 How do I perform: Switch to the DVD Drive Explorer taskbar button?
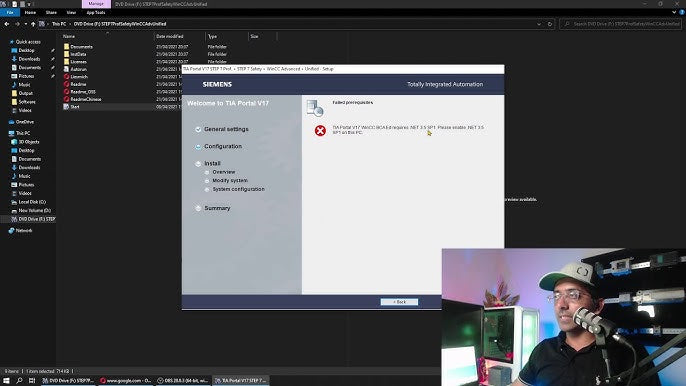point(68,381)
